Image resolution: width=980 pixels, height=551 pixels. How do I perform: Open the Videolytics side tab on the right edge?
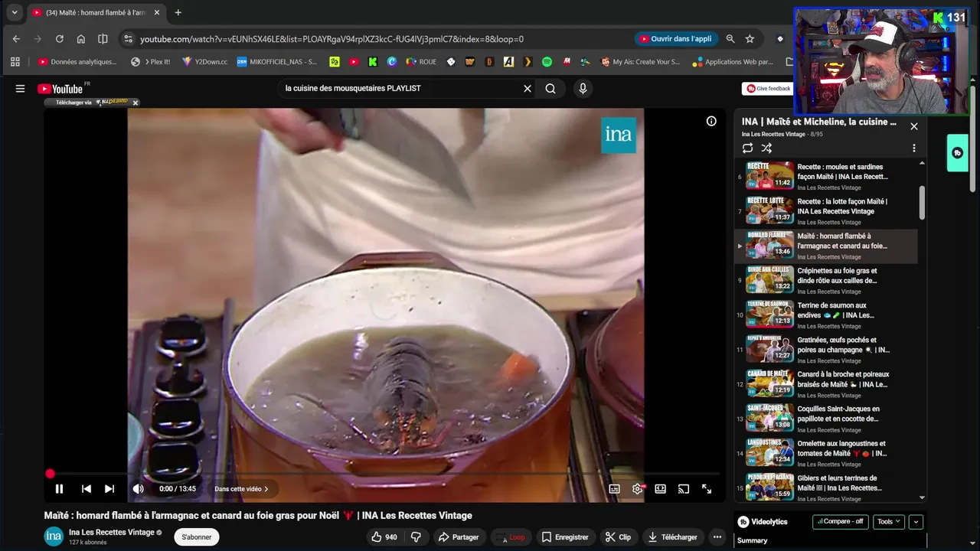point(957,153)
